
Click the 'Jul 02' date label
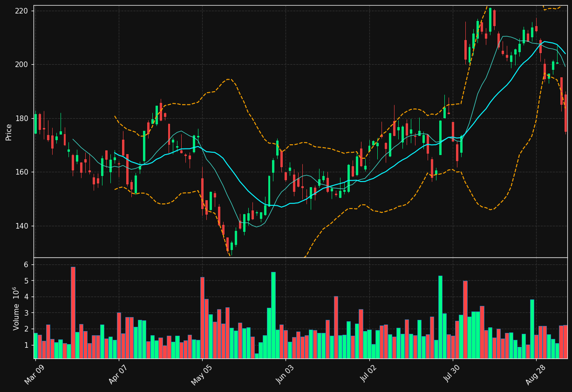click(x=368, y=374)
